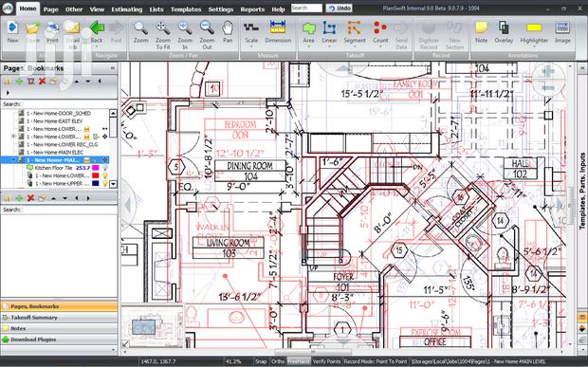Select the Pan hand tool

[228, 32]
